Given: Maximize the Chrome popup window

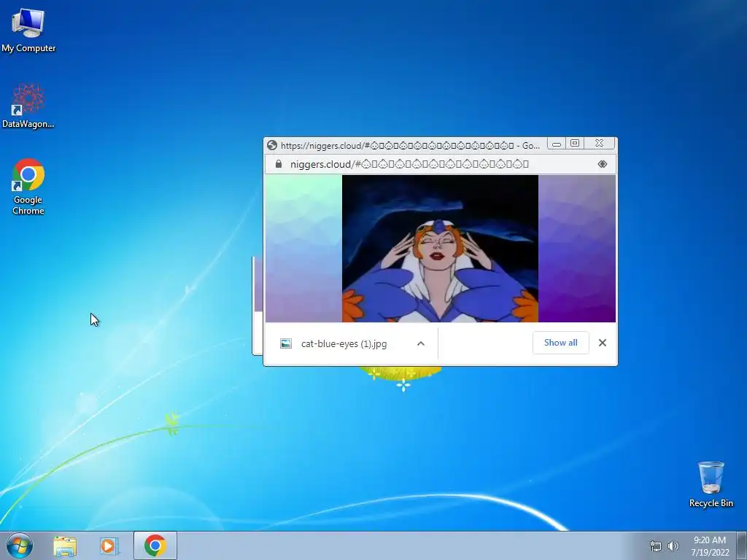Looking at the screenshot, I should 575,144.
